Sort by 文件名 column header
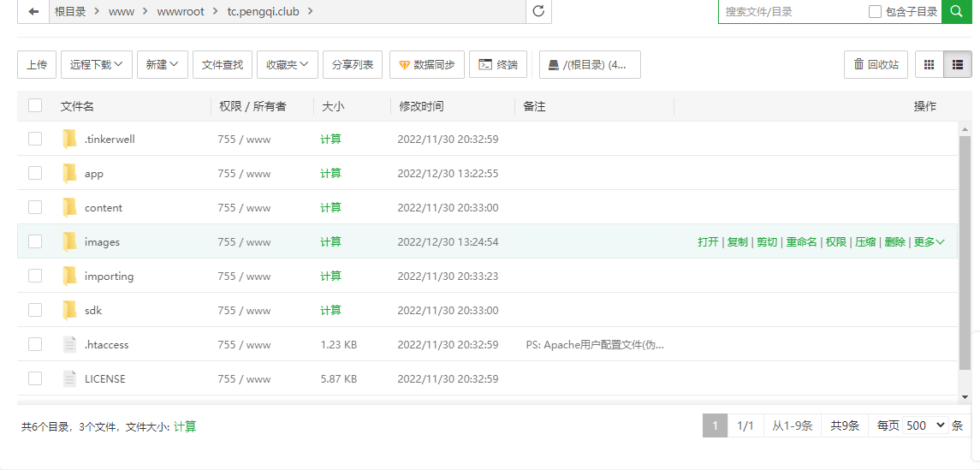The height and width of the screenshot is (470, 980). tap(77, 106)
